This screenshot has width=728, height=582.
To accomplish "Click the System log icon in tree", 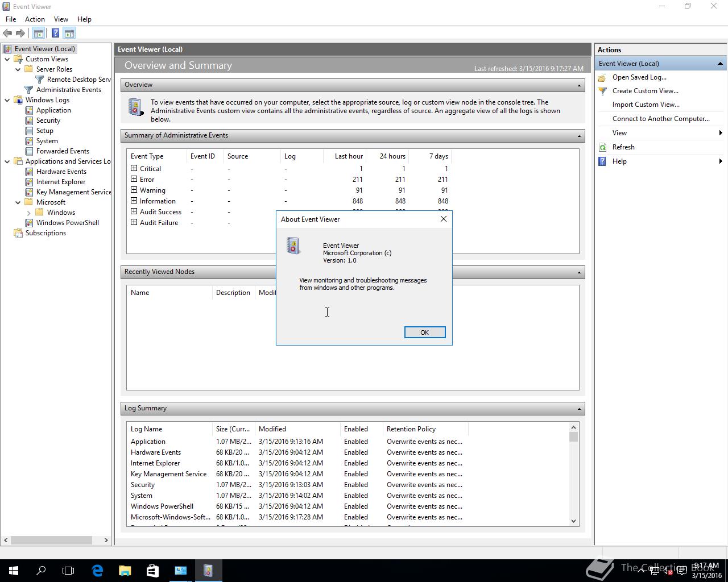I will click(29, 141).
